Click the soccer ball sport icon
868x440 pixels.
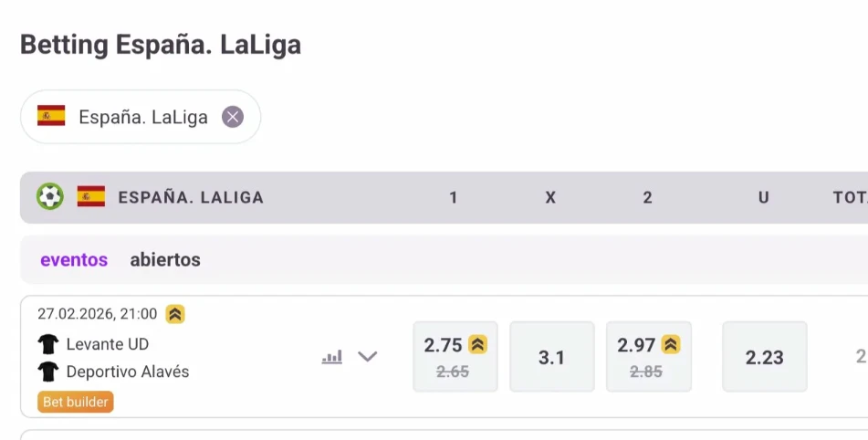(x=49, y=196)
